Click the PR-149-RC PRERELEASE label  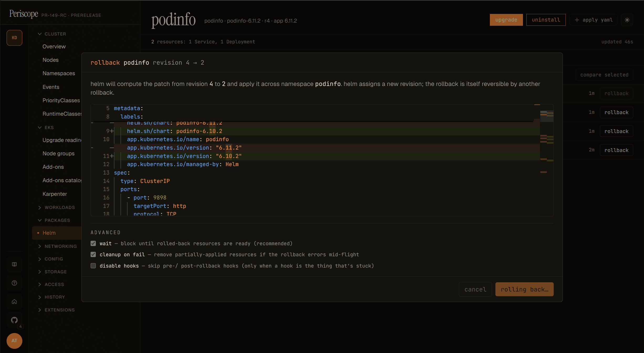(71, 15)
